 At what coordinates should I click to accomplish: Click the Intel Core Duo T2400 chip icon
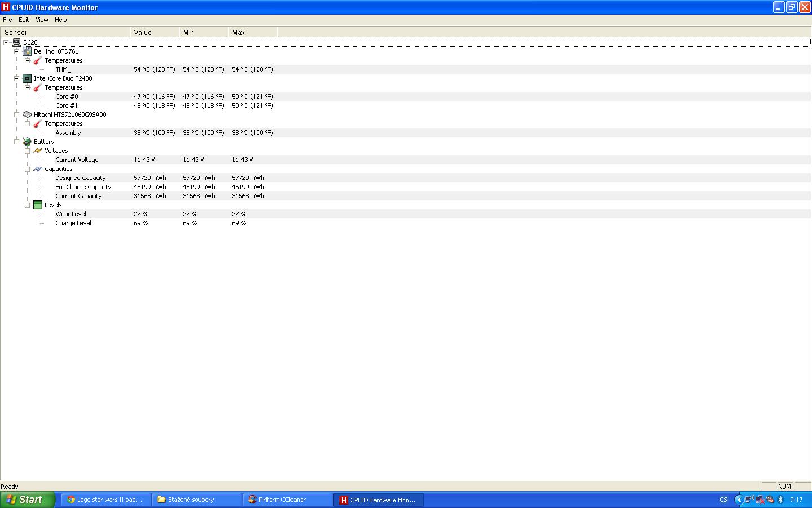click(27, 78)
